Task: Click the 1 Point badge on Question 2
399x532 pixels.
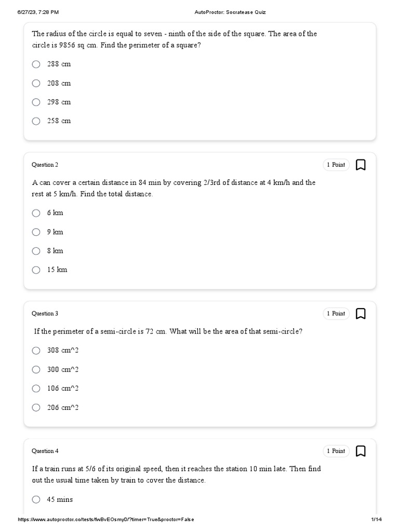Action: click(336, 165)
